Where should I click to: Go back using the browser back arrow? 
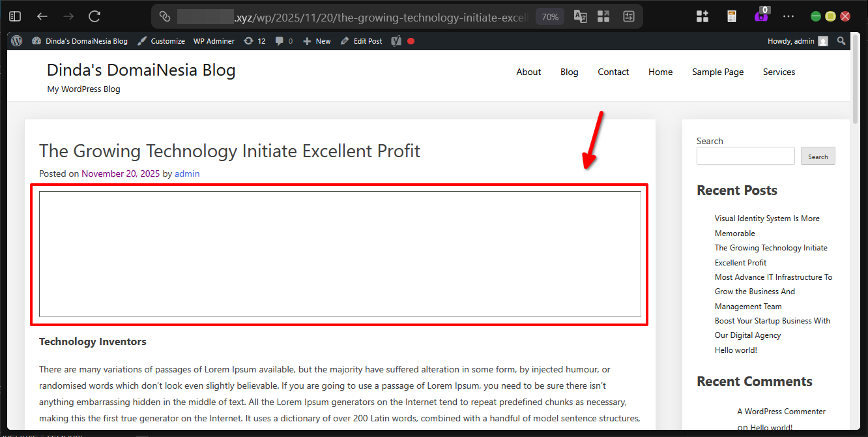point(42,16)
